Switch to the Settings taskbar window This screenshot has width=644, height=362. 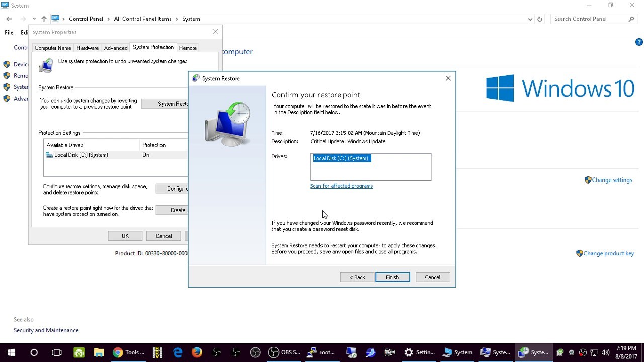coord(419,352)
